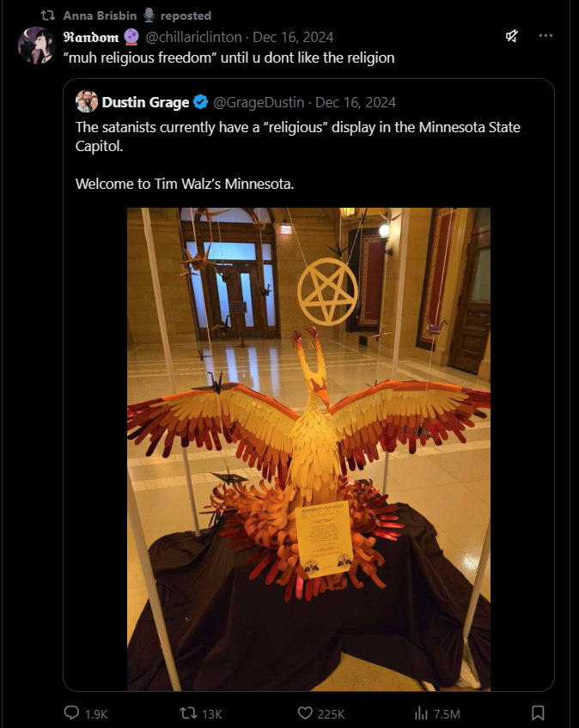
Task: Click the retweet icon beside Anna Brisbin
Action: 48,15
